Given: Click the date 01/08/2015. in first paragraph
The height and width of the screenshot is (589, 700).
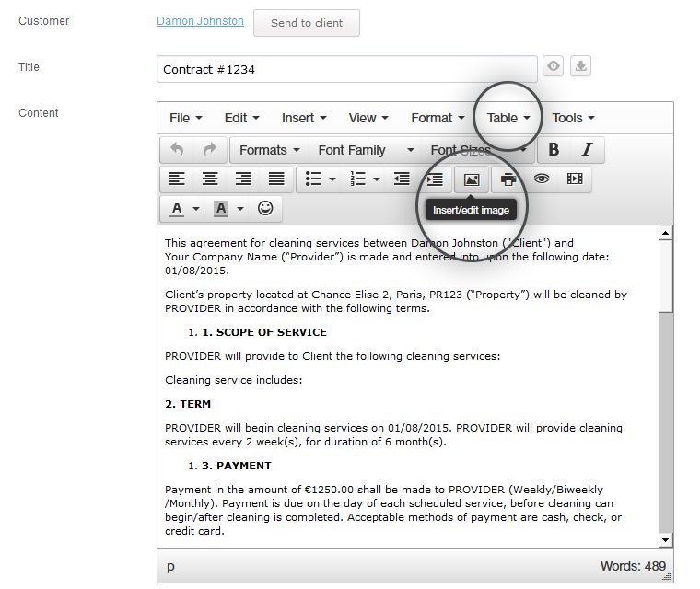Looking at the screenshot, I should [x=197, y=271].
